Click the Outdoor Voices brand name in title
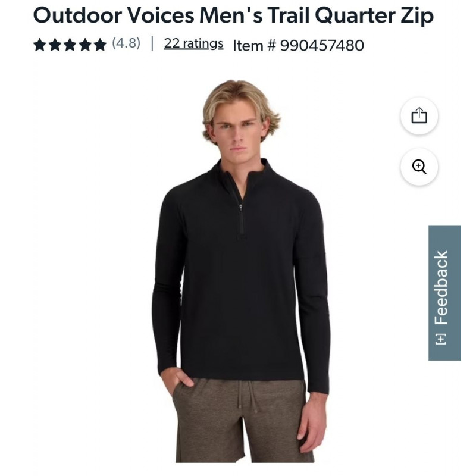 pos(114,15)
